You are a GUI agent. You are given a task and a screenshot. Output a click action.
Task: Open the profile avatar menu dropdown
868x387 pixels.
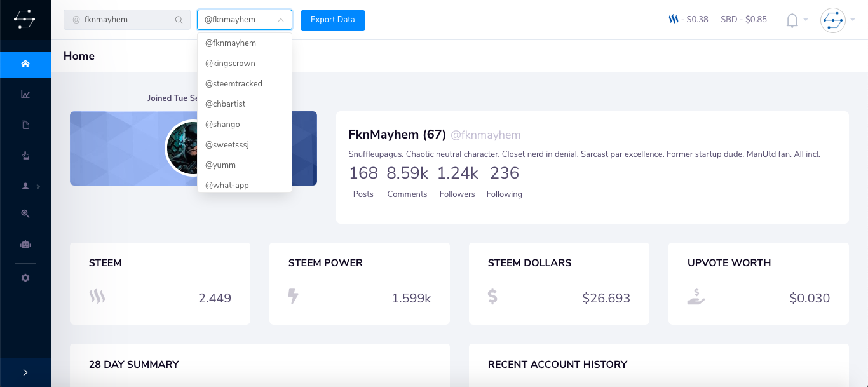pos(837,20)
